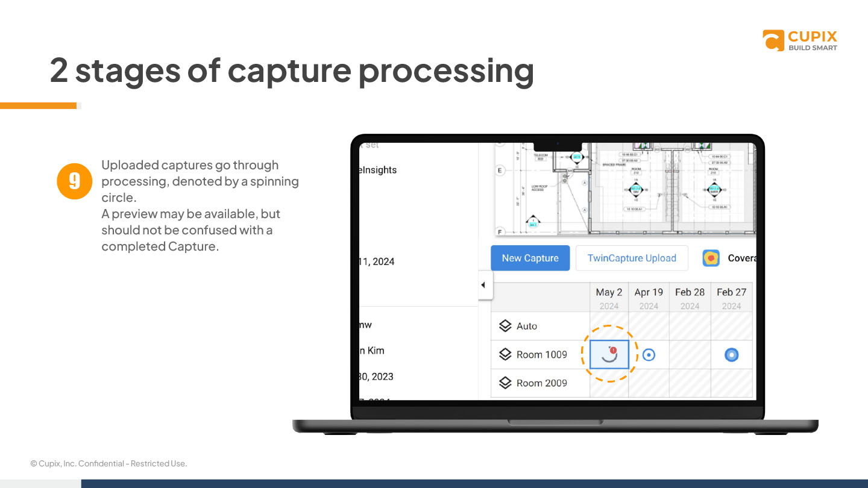The image size is (868, 488).
Task: Click the Apr 19 2024 column header
Action: (x=649, y=298)
